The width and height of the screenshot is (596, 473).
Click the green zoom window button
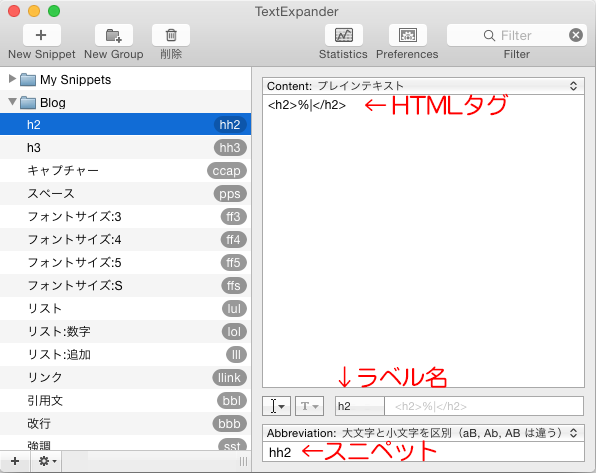click(x=54, y=11)
